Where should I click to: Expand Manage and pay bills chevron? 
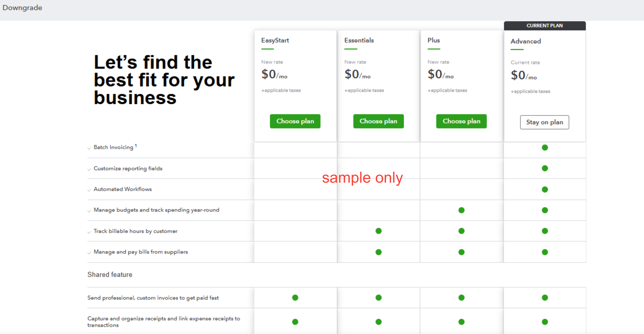[89, 253]
